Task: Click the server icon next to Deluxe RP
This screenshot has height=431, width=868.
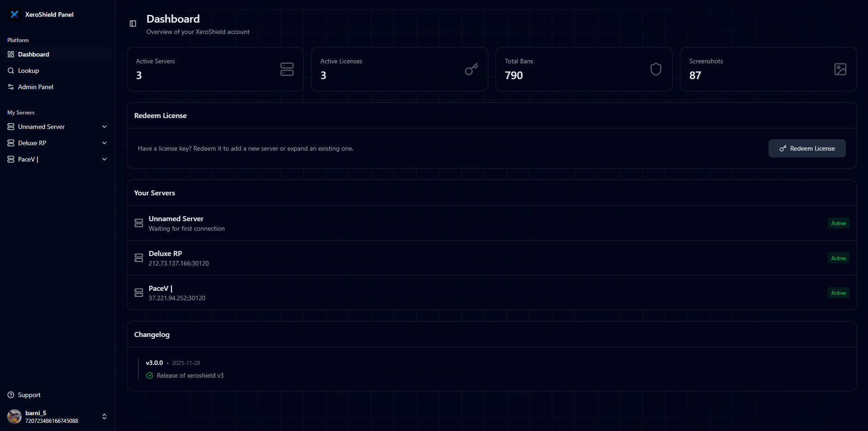Action: [x=139, y=258]
